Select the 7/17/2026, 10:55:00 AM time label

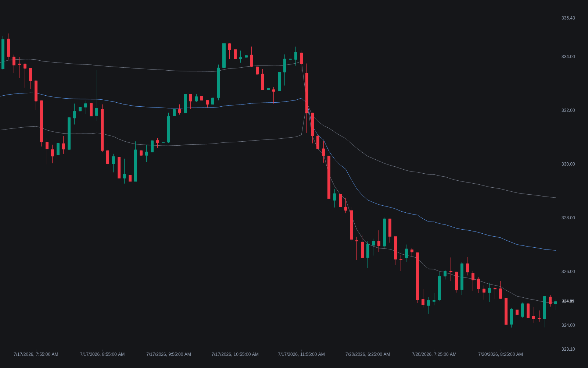pyautogui.click(x=235, y=354)
